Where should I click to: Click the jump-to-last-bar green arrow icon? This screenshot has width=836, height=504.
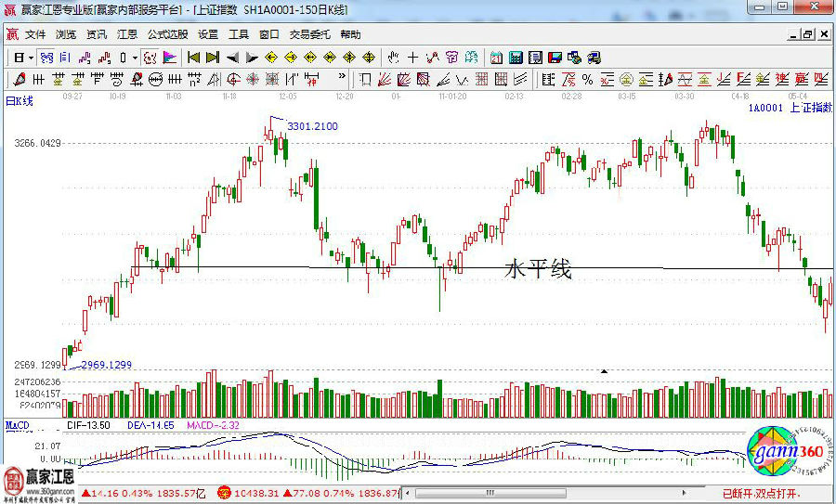[213, 58]
